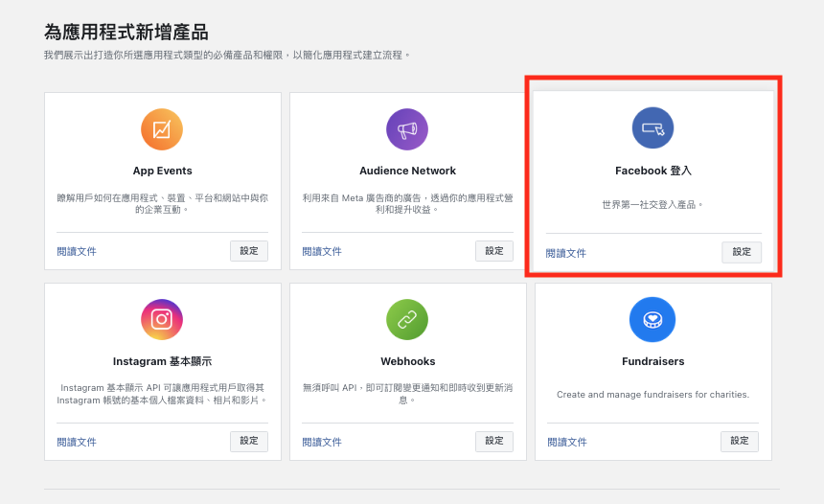The width and height of the screenshot is (824, 504).
Task: Click the Fundraisers card title
Action: [x=653, y=361]
